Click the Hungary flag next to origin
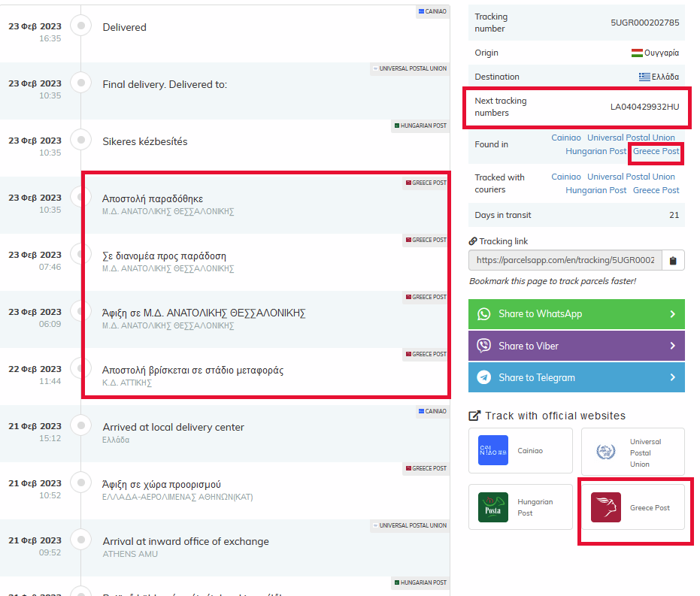This screenshot has height=596, width=700. pos(637,53)
